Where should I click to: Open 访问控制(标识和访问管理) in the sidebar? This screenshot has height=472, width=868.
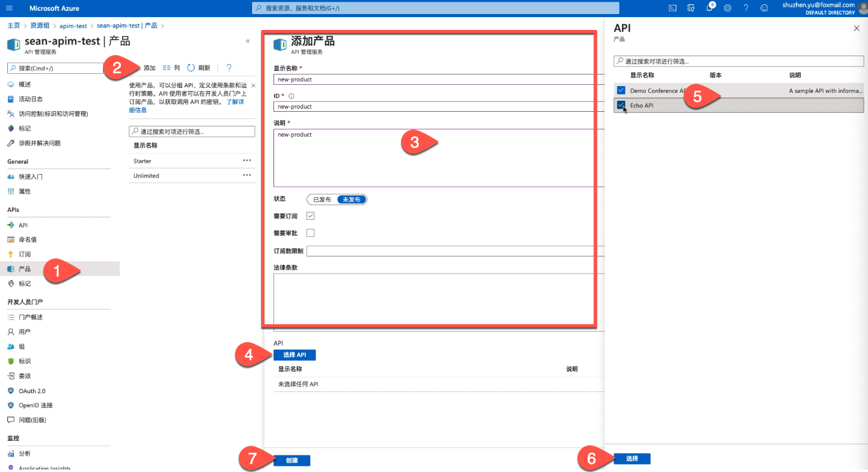(x=53, y=114)
